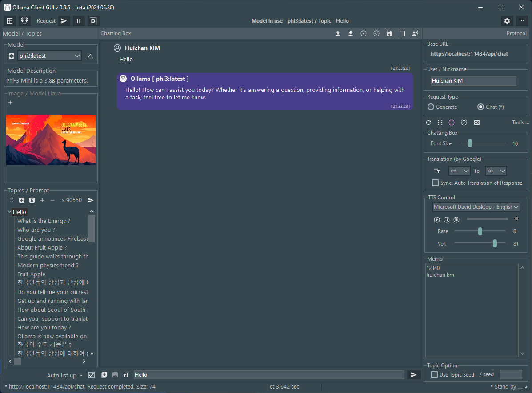Click the E box icon in Topics
The width and height of the screenshot is (532, 393).
point(32,200)
